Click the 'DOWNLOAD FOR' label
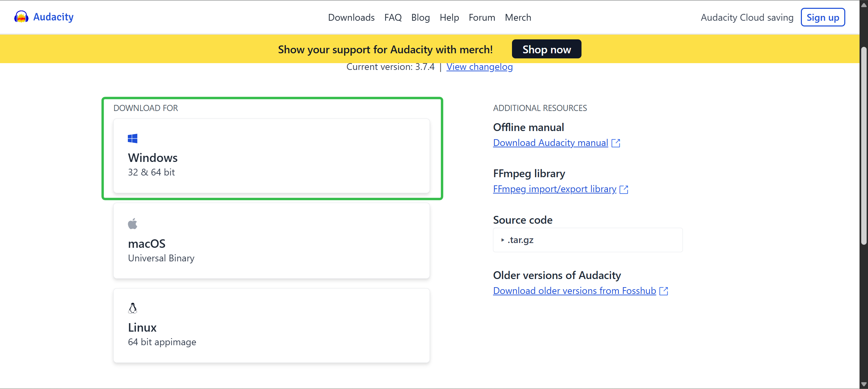Image resolution: width=868 pixels, height=389 pixels. click(x=146, y=108)
